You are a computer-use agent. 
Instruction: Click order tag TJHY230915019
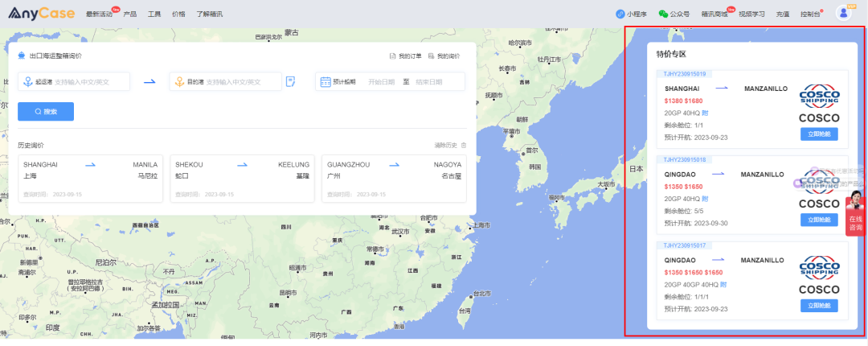click(x=684, y=74)
